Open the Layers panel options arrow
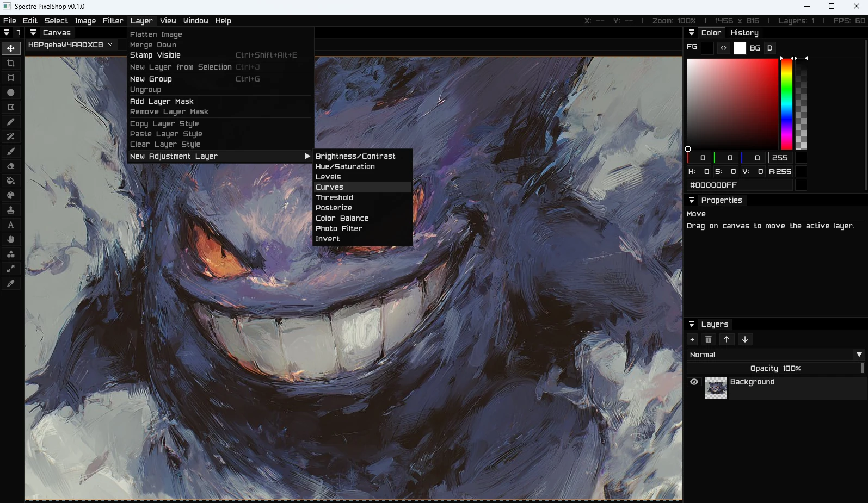868x503 pixels. [692, 324]
